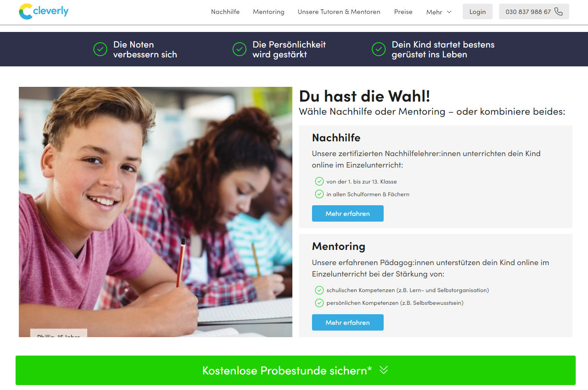Click checkmark icon beside Die Noten verbessern sich
Screen dimensions: 588x390
point(100,49)
